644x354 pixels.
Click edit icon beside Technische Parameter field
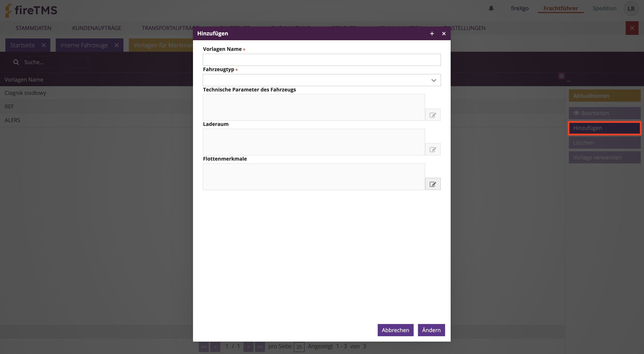433,115
